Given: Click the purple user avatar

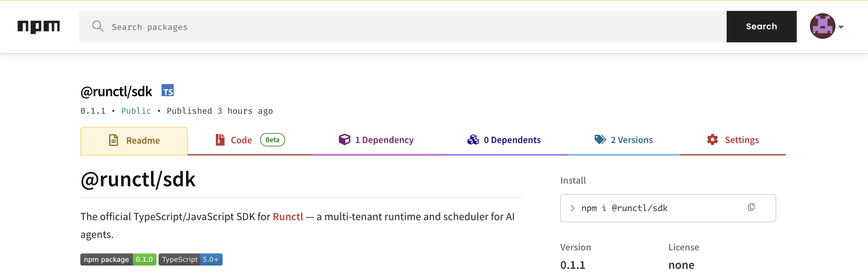Looking at the screenshot, I should [822, 26].
